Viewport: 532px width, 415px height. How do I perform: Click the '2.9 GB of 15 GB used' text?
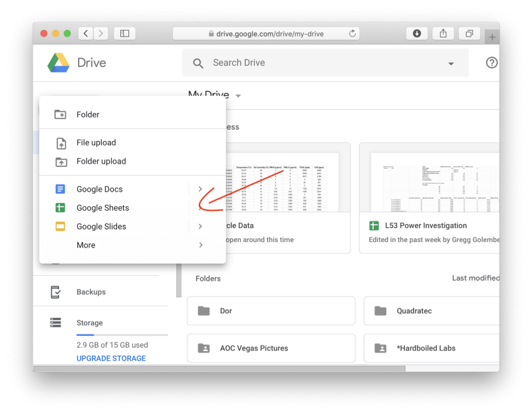[x=112, y=345]
